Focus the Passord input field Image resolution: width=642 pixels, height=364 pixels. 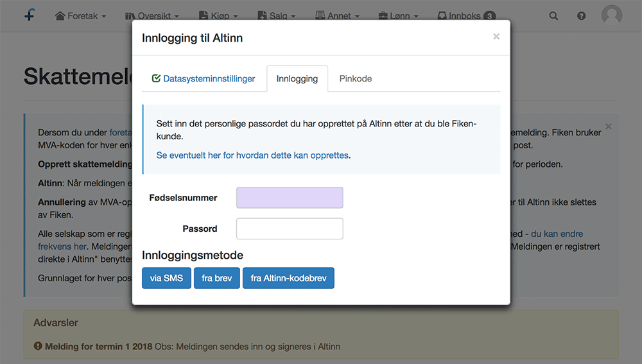tap(290, 229)
